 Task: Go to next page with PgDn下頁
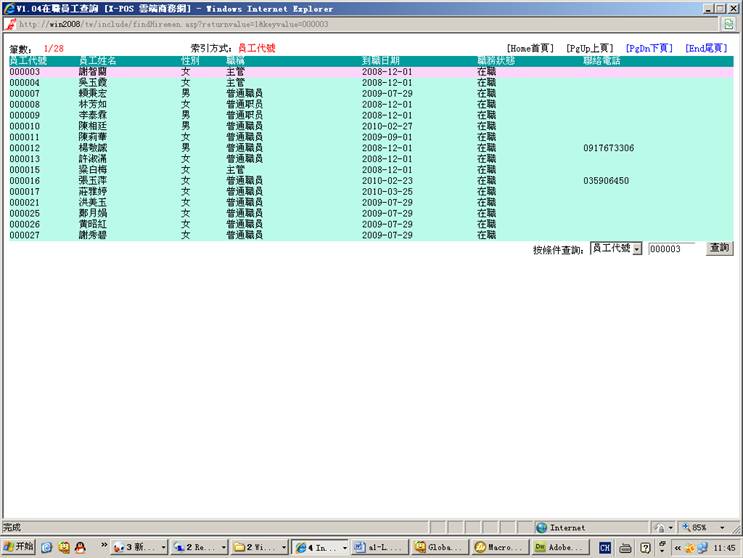[648, 47]
